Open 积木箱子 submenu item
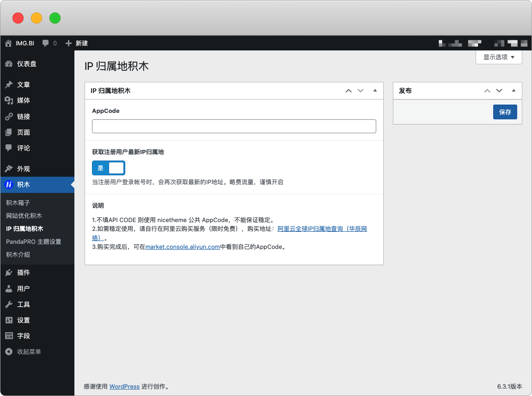The width and height of the screenshot is (532, 396). 18,203
